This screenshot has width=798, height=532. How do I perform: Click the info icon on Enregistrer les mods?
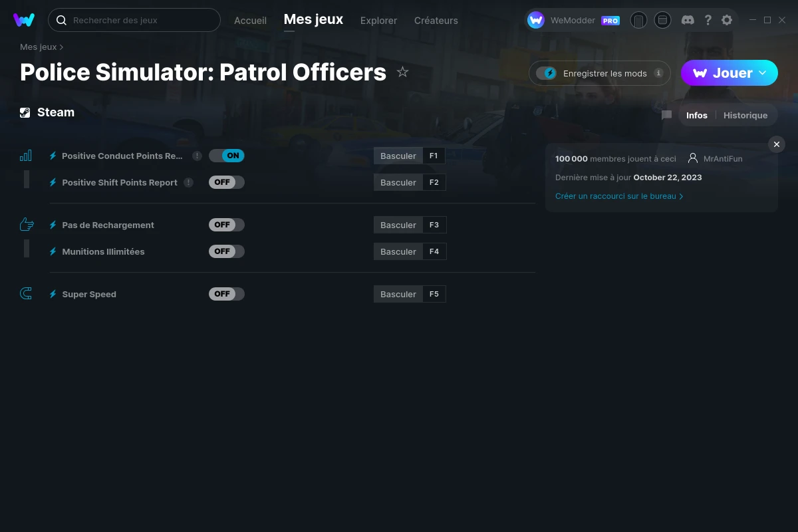pyautogui.click(x=658, y=73)
